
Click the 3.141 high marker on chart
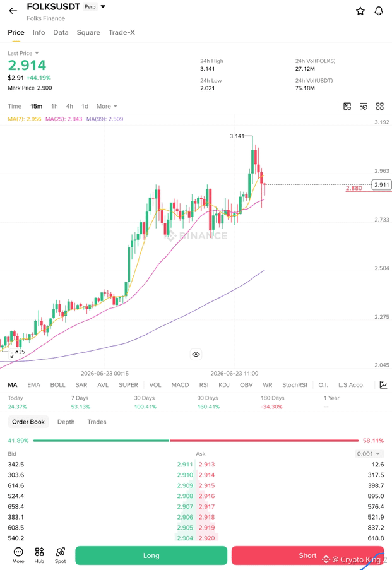coord(237,136)
